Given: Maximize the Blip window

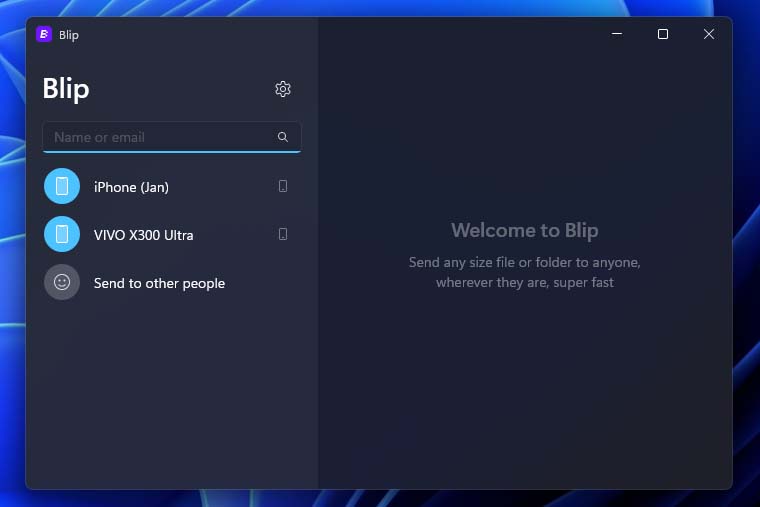Looking at the screenshot, I should pos(663,34).
